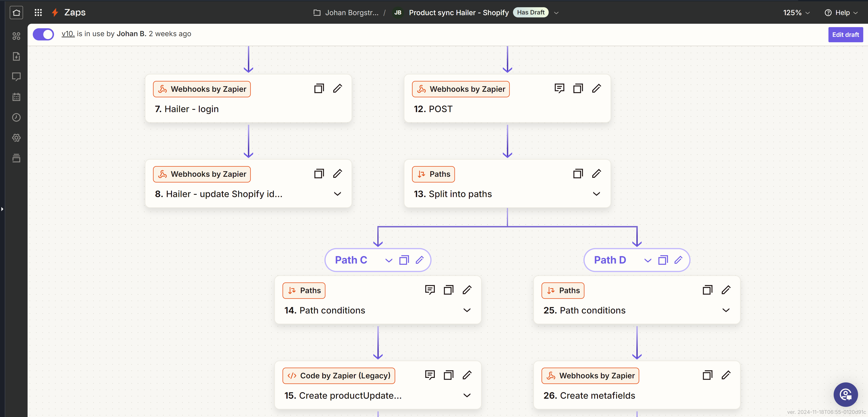Click the comment icon on step 12 POST
Viewport: 868px width, 417px height.
[559, 88]
